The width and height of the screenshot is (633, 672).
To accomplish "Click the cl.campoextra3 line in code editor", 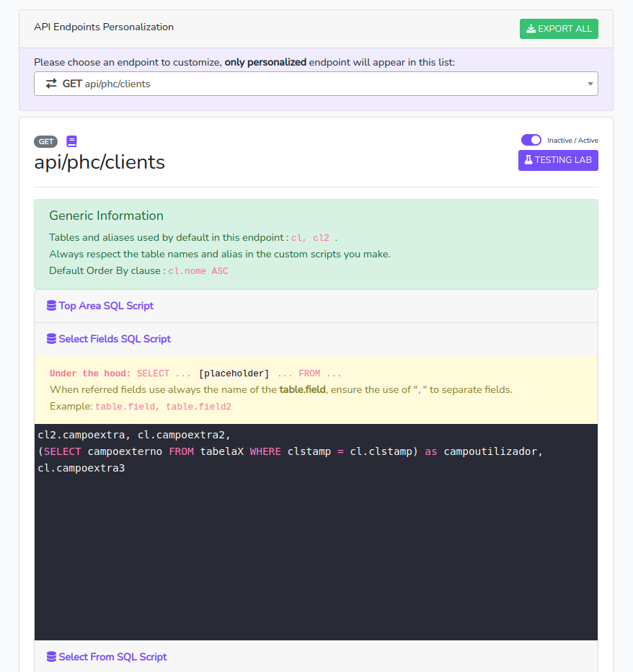I will click(81, 469).
